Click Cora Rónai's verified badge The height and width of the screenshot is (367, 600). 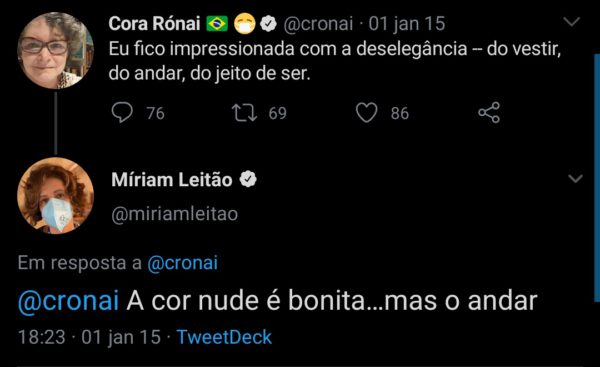[268, 24]
